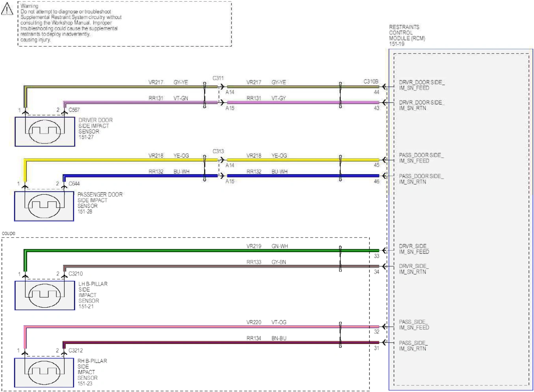Click the C567 connector label
The height and width of the screenshot is (392, 534).
pos(74,110)
